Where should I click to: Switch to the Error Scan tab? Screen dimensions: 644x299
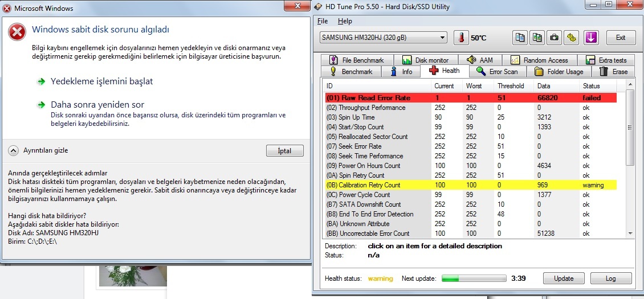498,71
